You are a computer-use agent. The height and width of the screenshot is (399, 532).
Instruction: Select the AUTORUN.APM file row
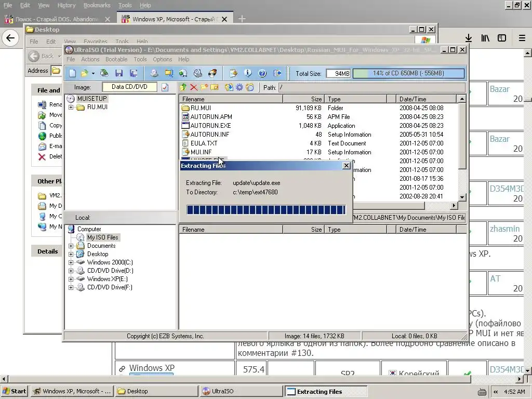coord(318,117)
